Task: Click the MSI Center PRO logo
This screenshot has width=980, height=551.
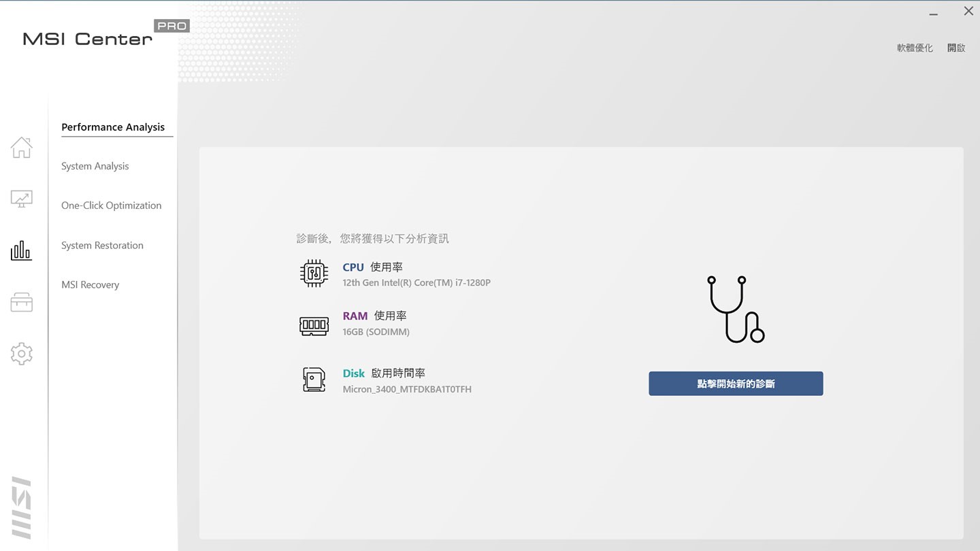Action: pyautogui.click(x=105, y=34)
